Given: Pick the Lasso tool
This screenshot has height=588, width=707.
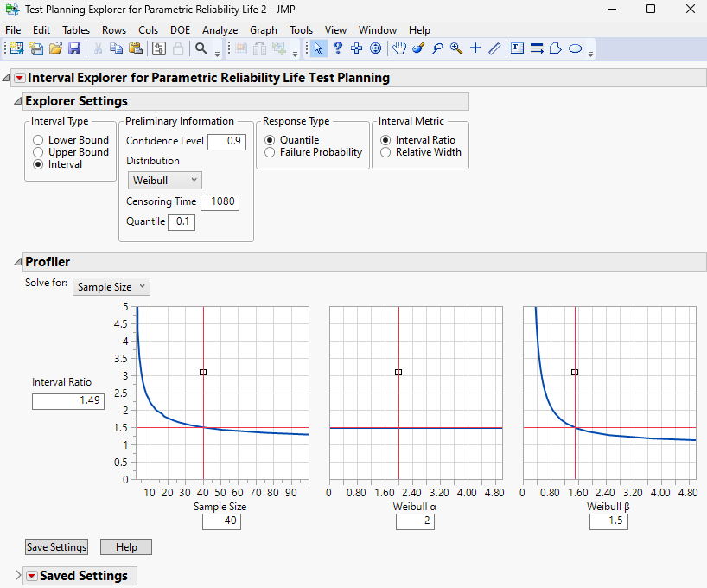Looking at the screenshot, I should pos(436,49).
